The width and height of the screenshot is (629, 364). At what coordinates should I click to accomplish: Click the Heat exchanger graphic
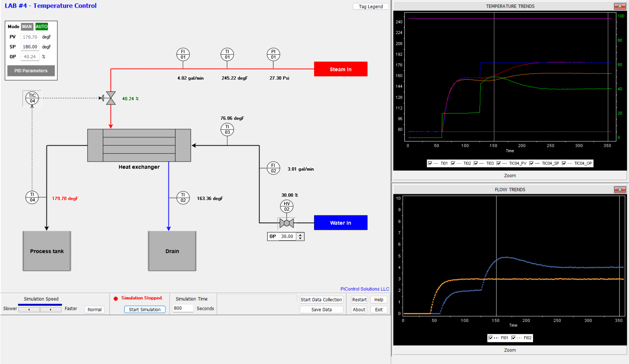pos(139,145)
